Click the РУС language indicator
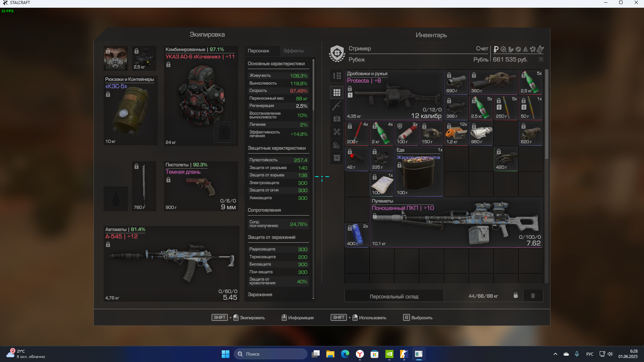The width and height of the screenshot is (644, 362). [590, 354]
